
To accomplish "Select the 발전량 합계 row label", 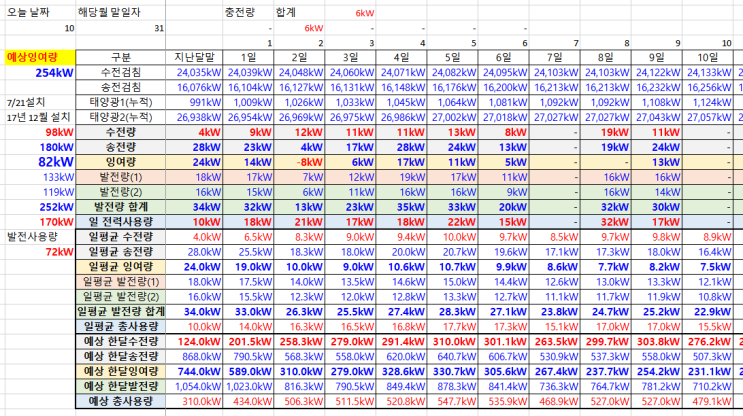I will [x=120, y=207].
